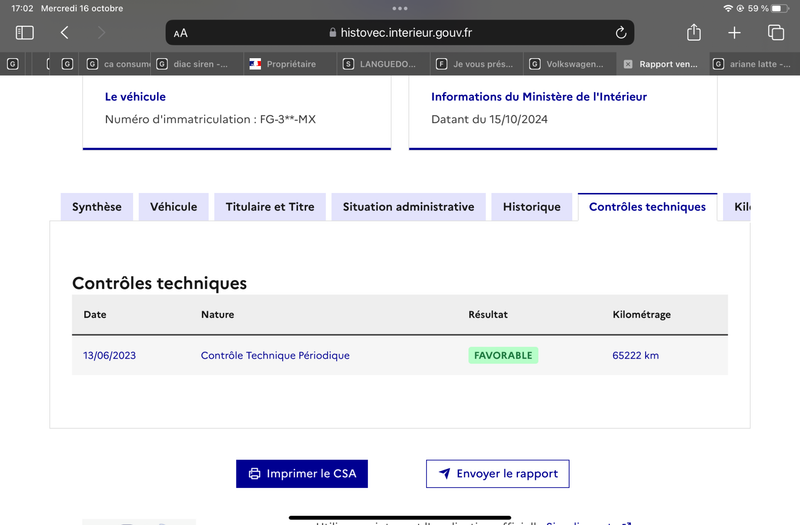Screen dimensions: 800x525
Task: Click the 65222 km mileage value
Action: [x=635, y=355]
